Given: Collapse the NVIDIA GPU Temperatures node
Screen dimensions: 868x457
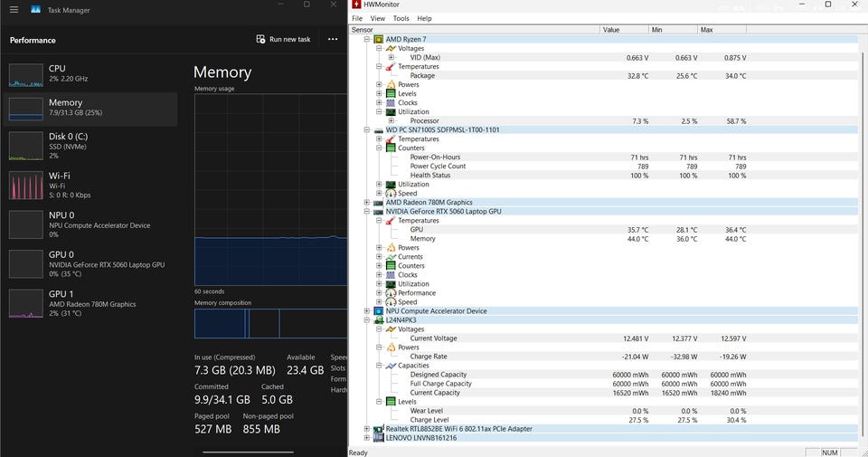Looking at the screenshot, I should pos(380,221).
